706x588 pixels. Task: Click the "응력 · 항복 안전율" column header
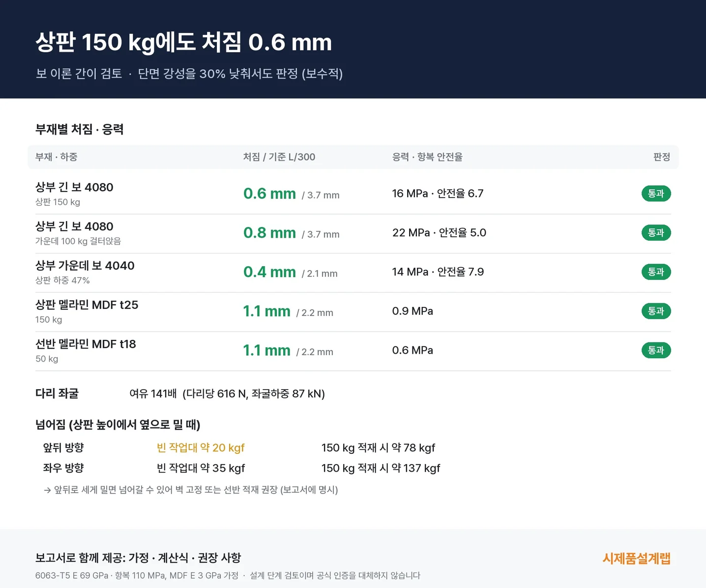coord(427,157)
